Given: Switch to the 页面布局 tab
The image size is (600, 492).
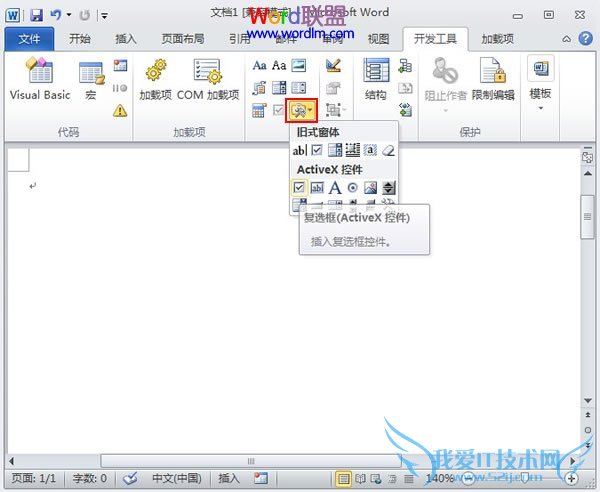Looking at the screenshot, I should click(x=183, y=39).
